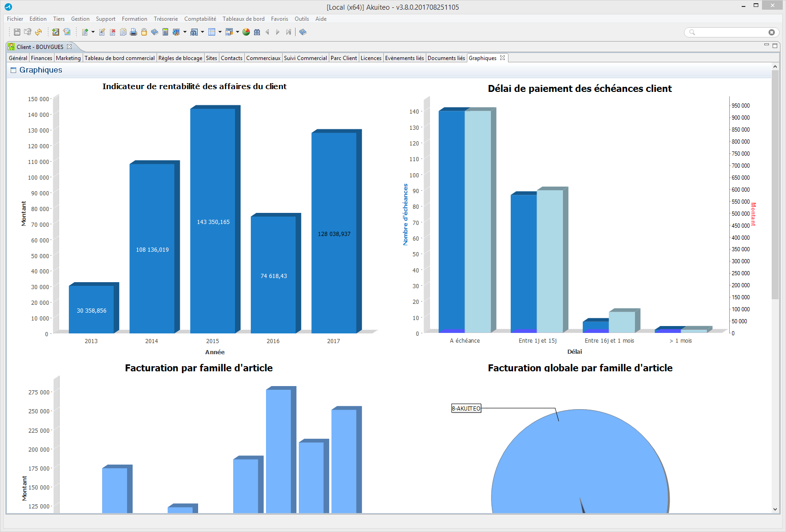This screenshot has height=532, width=786.
Task: Click the 8-AKUITEO pie chart label
Action: coord(466,408)
